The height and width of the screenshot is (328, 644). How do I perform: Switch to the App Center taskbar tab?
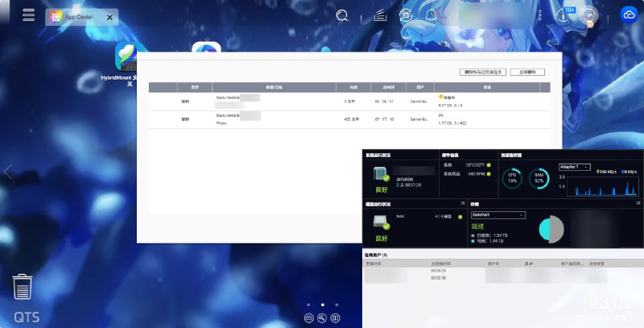point(80,16)
